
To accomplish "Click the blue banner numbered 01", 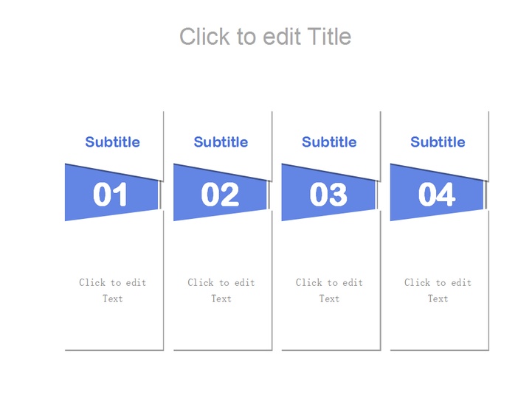I will pyautogui.click(x=111, y=194).
